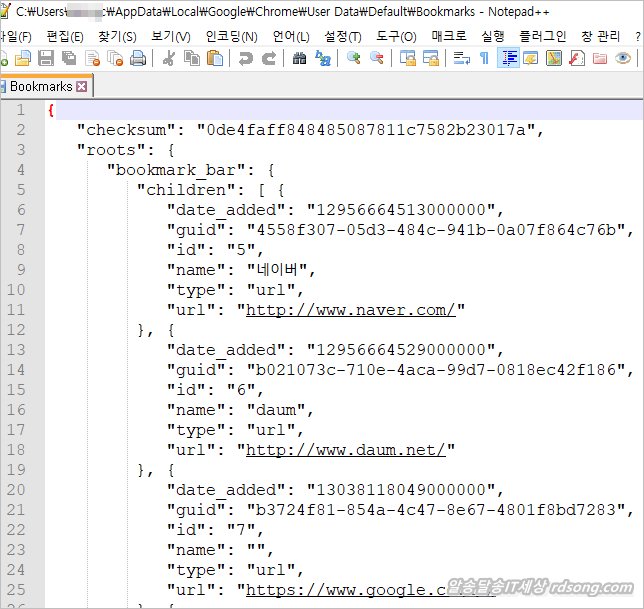
Task: Click line number 13 in the margin
Action: point(18,349)
